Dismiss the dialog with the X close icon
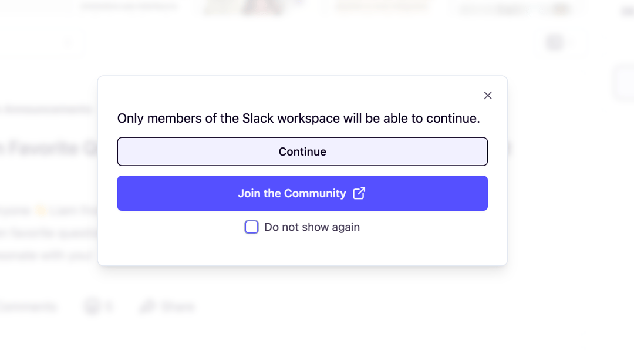This screenshot has width=634, height=364. click(487, 95)
